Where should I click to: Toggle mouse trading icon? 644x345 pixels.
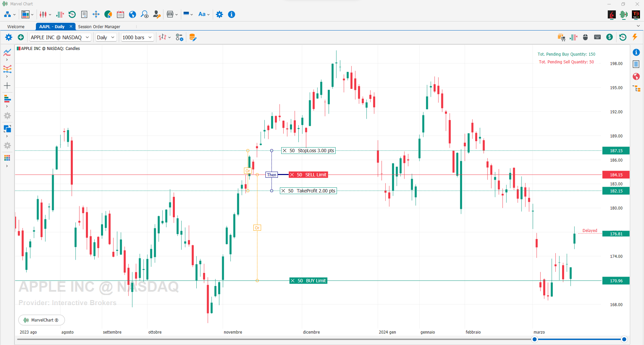click(x=585, y=37)
